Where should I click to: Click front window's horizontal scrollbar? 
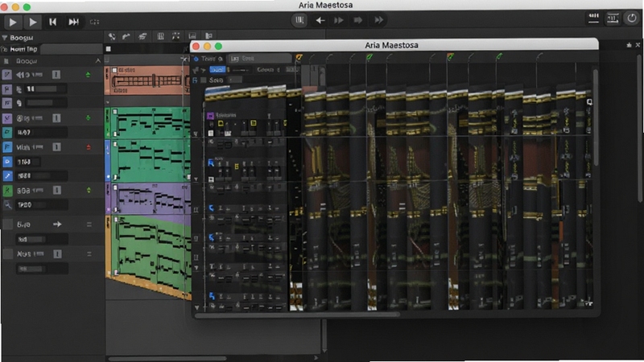[297, 315]
